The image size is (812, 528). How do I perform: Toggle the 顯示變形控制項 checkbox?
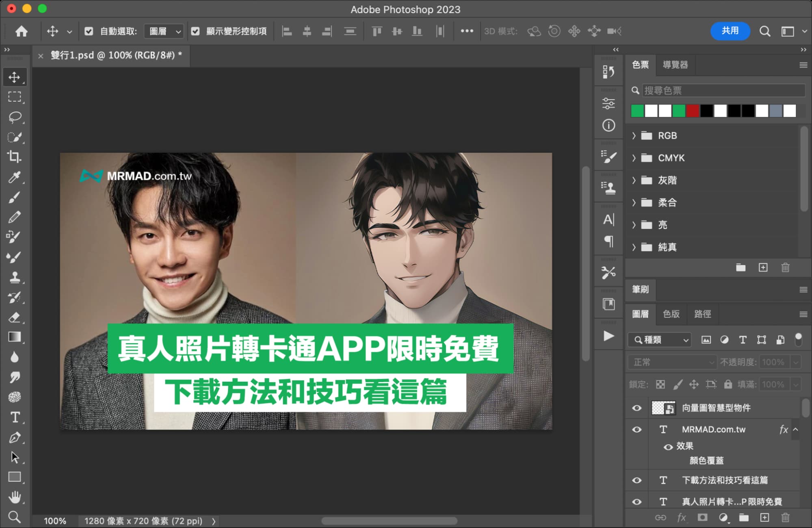[x=195, y=31]
